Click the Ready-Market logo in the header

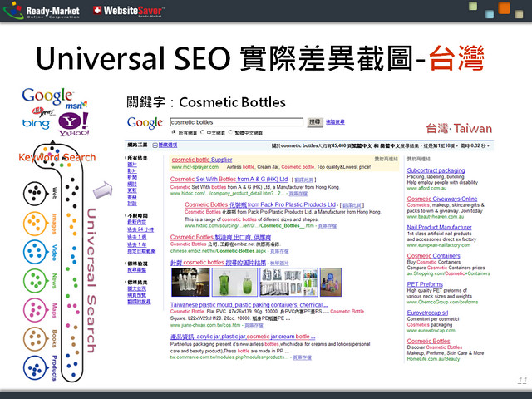click(x=42, y=11)
